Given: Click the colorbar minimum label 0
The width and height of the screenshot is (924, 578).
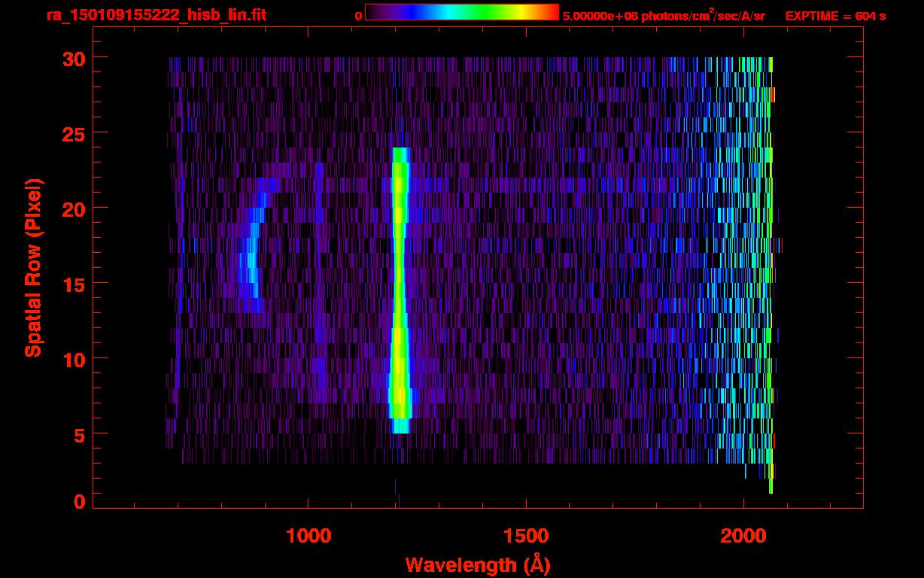Looking at the screenshot, I should [359, 16].
